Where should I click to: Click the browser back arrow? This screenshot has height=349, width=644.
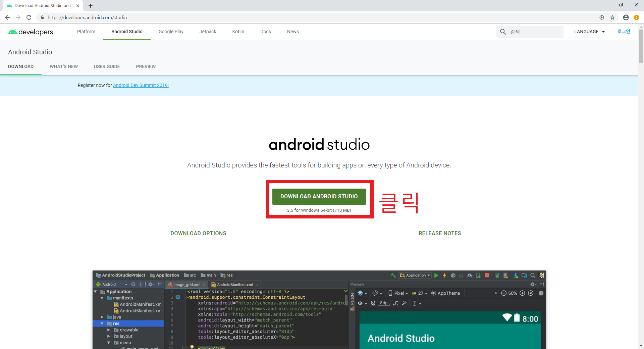tap(7, 17)
